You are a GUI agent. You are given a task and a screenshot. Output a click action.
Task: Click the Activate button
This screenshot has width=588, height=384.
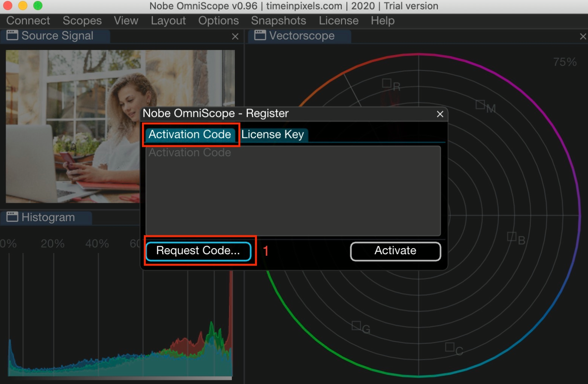click(396, 251)
